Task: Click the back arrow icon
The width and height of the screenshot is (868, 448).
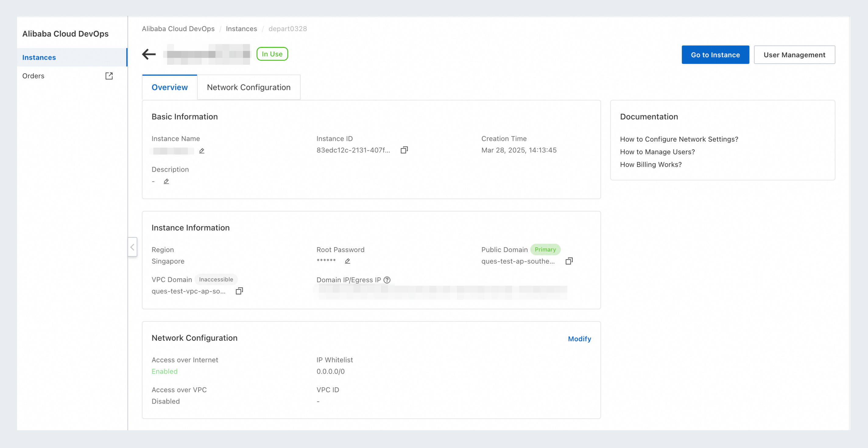Action: pyautogui.click(x=149, y=54)
